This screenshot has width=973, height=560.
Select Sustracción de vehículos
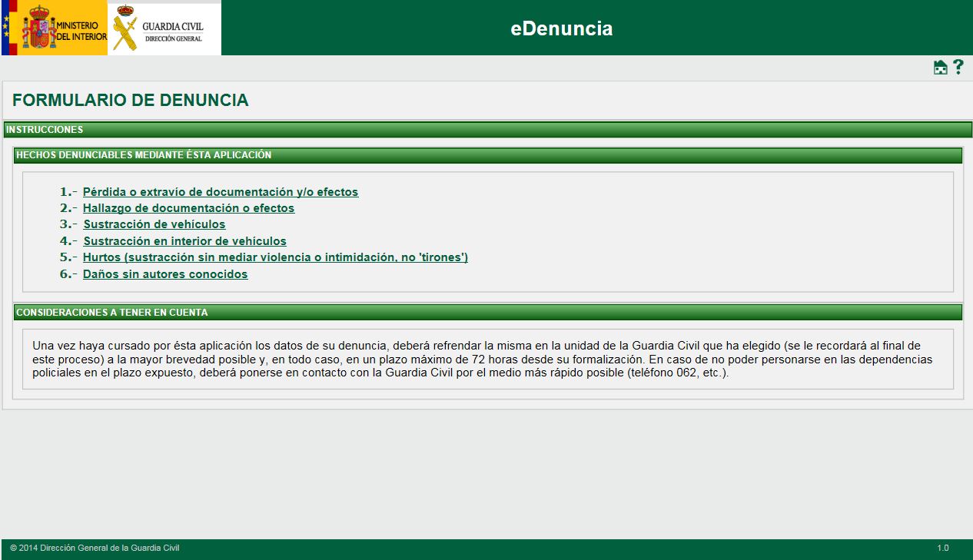click(x=154, y=224)
